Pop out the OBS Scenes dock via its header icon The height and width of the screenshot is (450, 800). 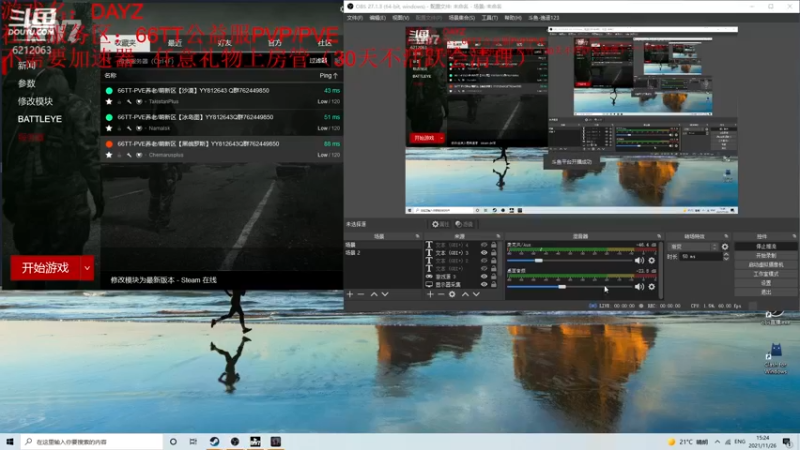click(x=417, y=236)
